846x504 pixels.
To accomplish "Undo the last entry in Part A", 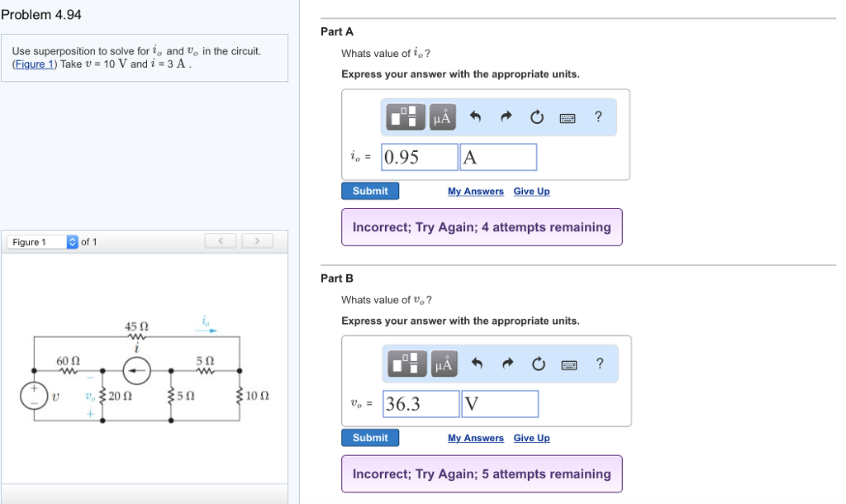I will coord(477,116).
